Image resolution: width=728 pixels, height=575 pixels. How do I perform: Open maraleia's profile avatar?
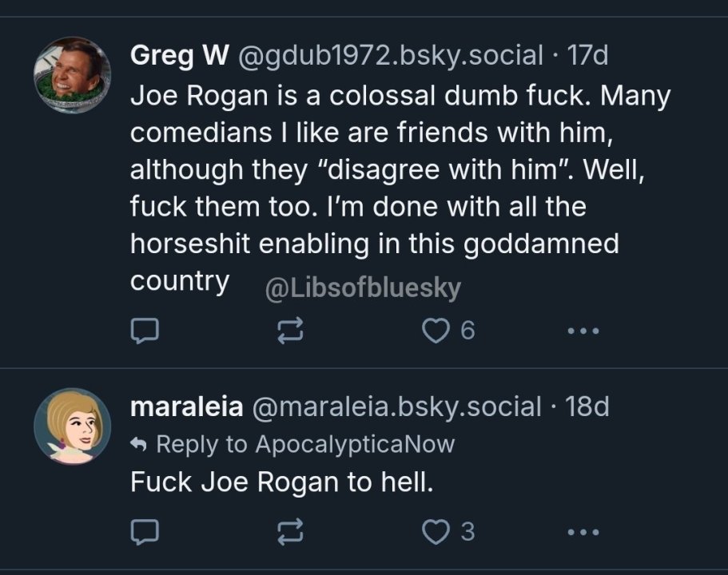coord(72,427)
